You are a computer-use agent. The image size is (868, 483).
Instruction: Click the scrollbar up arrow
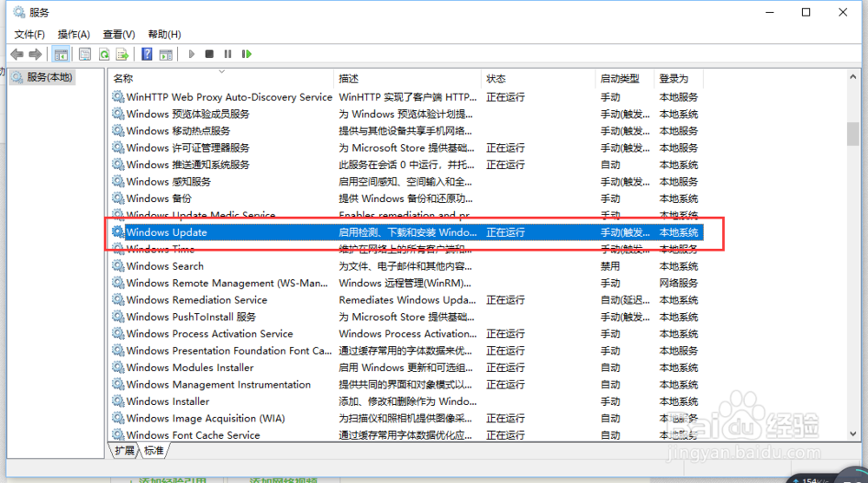853,77
